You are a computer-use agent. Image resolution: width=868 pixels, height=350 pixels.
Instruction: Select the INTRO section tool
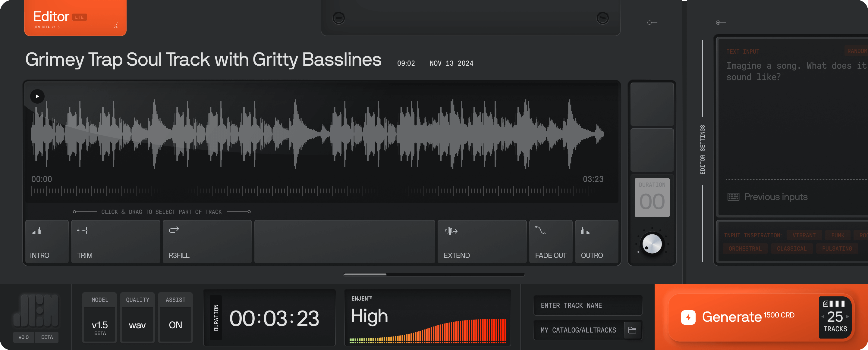pos(47,242)
